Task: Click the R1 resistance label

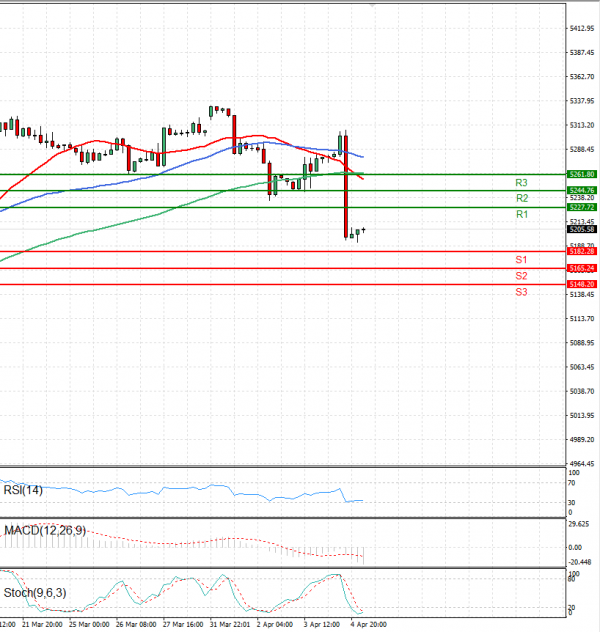Action: click(522, 214)
